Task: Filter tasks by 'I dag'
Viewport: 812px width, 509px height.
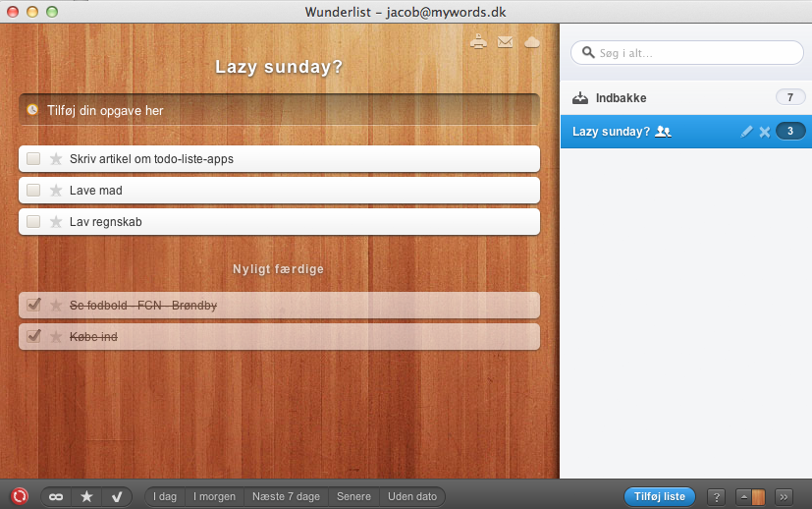Action: 165,496
